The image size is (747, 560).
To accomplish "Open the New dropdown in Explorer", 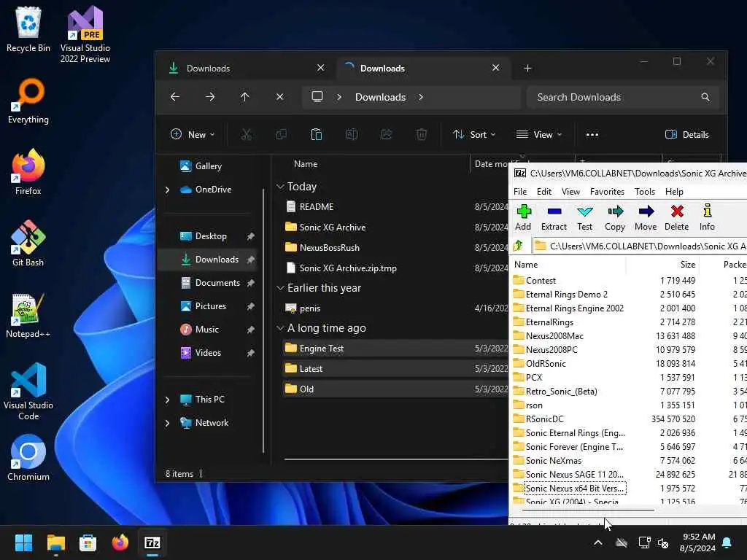I will [193, 135].
